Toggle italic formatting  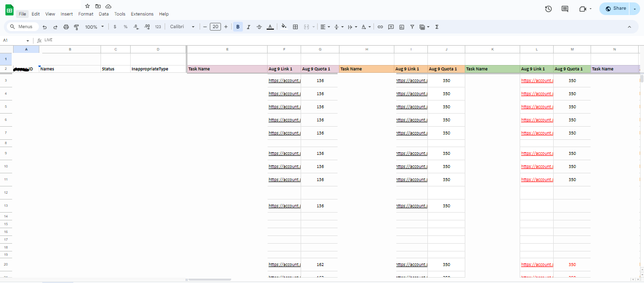pos(249,27)
